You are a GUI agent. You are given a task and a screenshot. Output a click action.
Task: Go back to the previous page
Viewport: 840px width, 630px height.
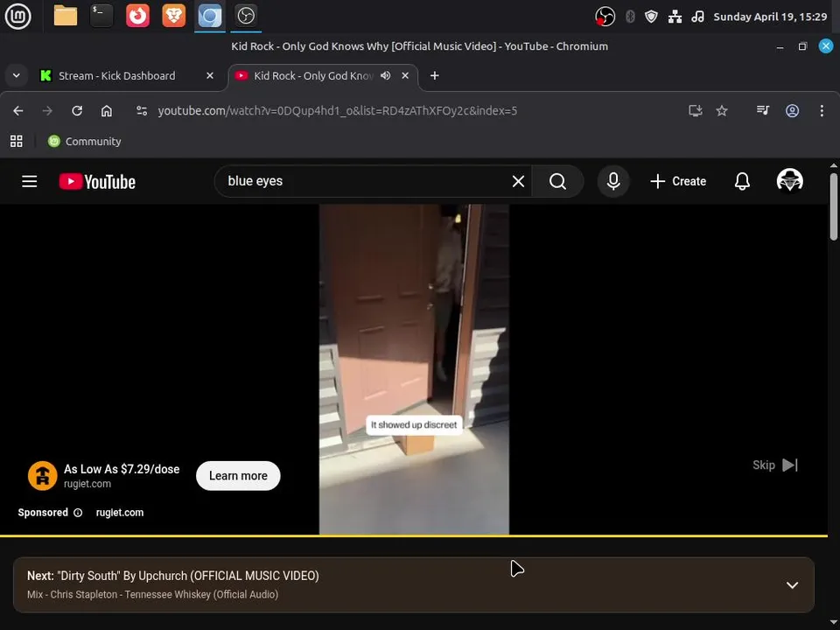point(18,111)
